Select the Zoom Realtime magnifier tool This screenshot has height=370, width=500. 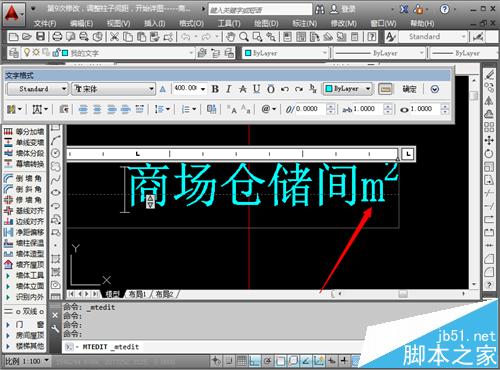coord(244,37)
